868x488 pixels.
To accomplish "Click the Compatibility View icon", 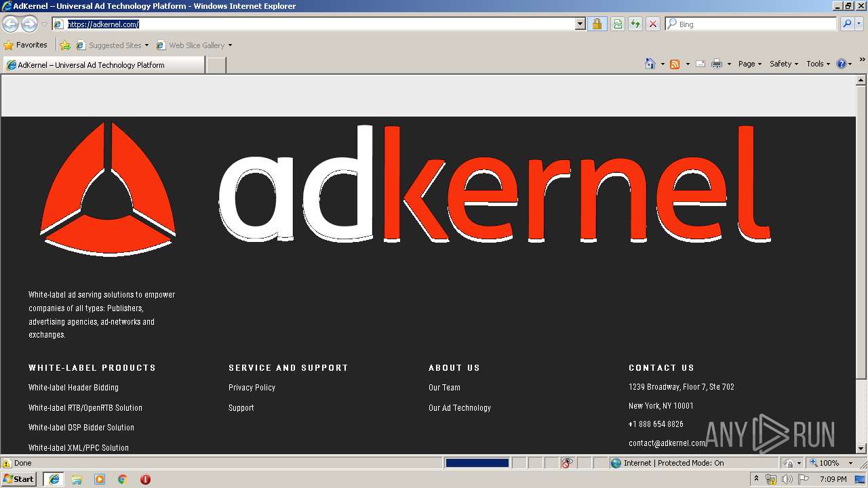I will [x=618, y=24].
